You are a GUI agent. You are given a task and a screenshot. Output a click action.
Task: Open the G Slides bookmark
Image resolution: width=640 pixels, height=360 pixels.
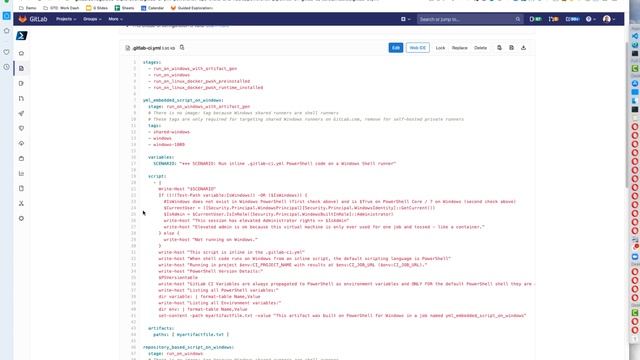click(x=97, y=8)
